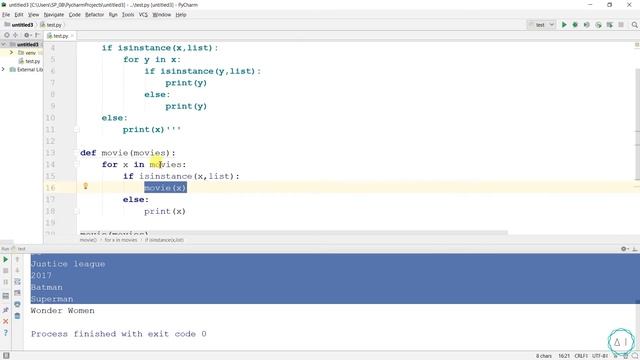Click 'Process finished with exit code 0' line
The height and width of the screenshot is (360, 640).
(119, 334)
